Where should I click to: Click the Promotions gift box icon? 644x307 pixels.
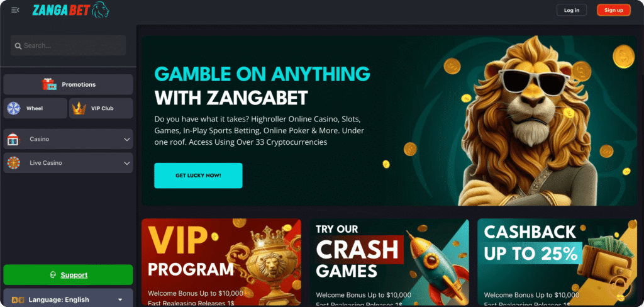click(49, 84)
